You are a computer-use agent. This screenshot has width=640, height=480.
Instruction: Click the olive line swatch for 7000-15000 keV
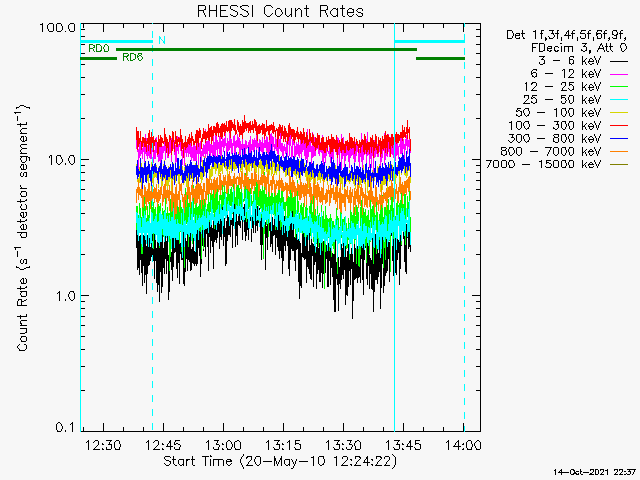[619, 164]
